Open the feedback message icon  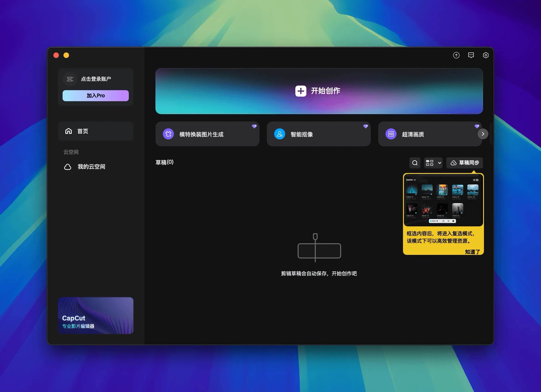pyautogui.click(x=471, y=55)
